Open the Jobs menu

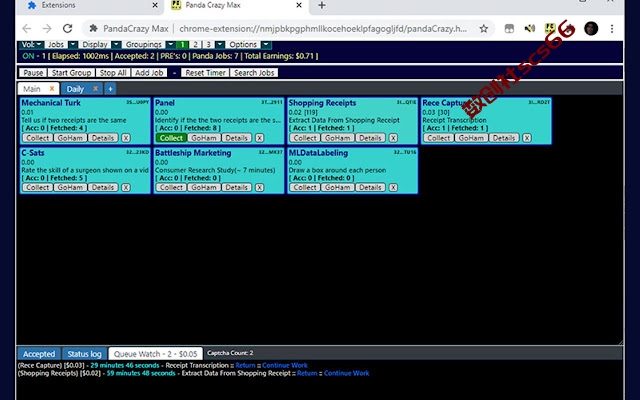[56, 44]
